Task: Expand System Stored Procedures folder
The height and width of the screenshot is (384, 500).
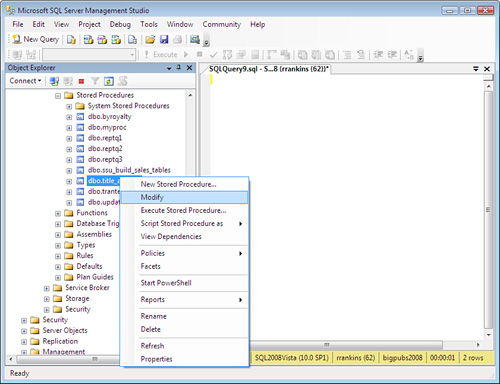Action: click(69, 107)
